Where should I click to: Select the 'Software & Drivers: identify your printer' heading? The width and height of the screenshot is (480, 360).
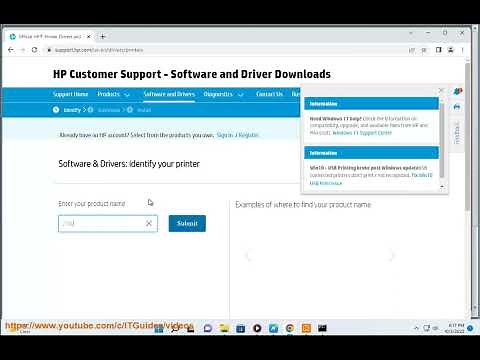[129, 164]
